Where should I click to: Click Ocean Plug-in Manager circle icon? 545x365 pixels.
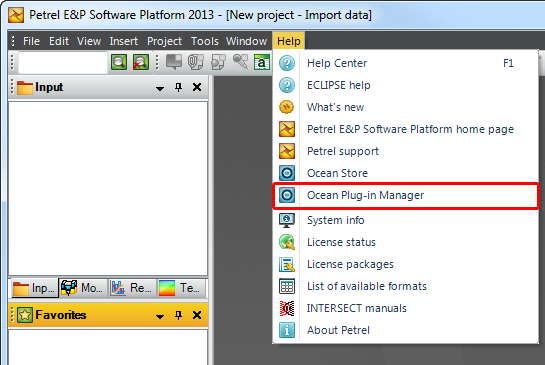[x=287, y=195]
